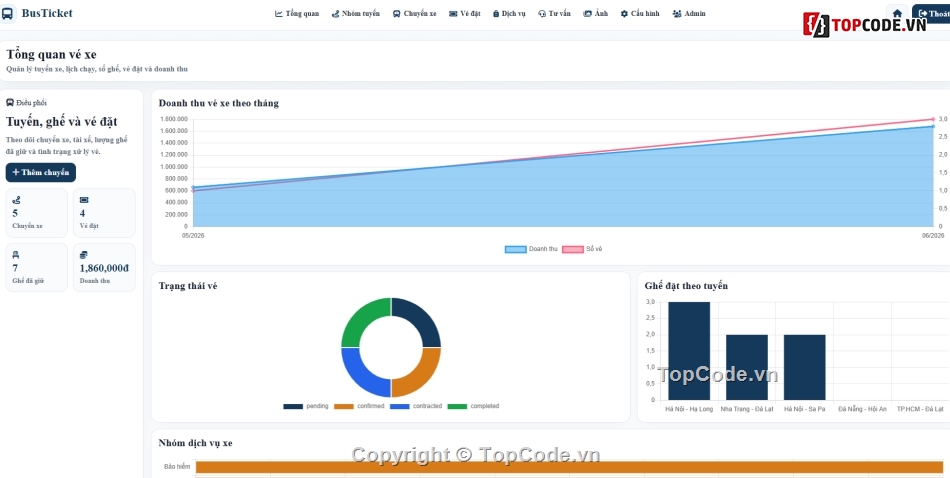
Task: Click the Vé đặt count 4
Action: 82,213
